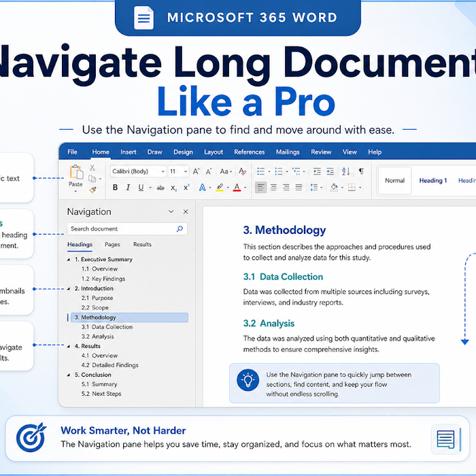Screen dimensions: 476x476
Task: Insert a multilevel list
Action: (296, 171)
